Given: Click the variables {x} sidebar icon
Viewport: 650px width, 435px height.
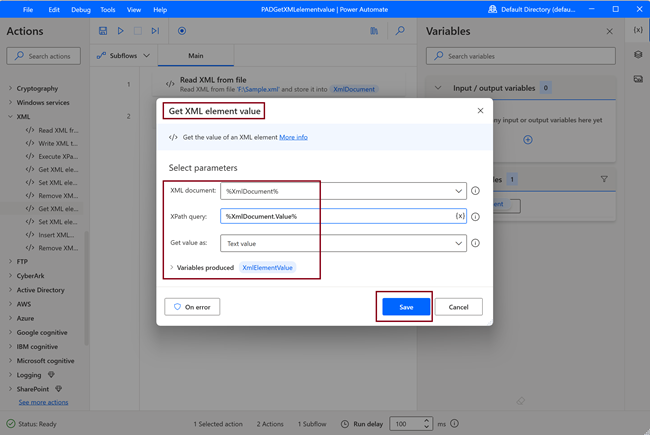Looking at the screenshot, I should [638, 30].
